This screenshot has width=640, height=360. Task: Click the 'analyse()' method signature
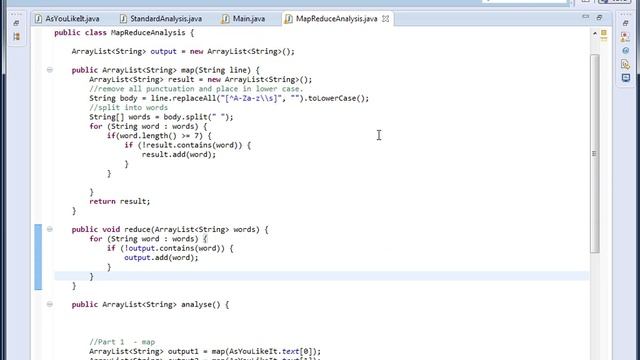150,304
